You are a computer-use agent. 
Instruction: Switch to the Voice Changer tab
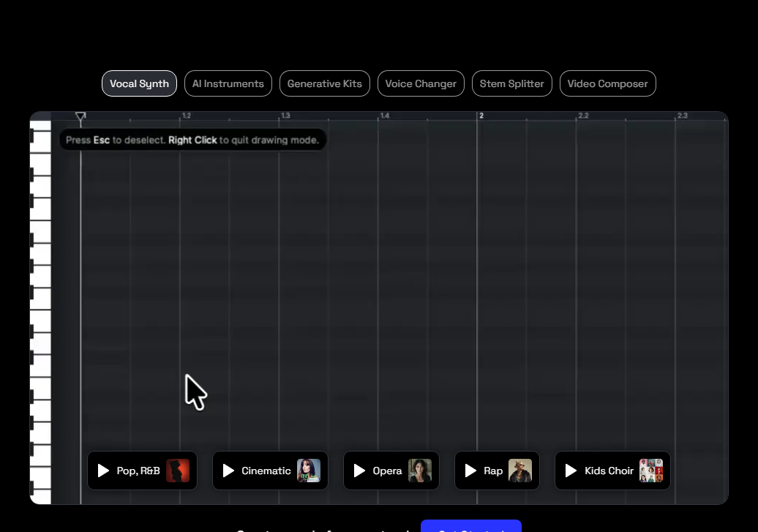(421, 83)
